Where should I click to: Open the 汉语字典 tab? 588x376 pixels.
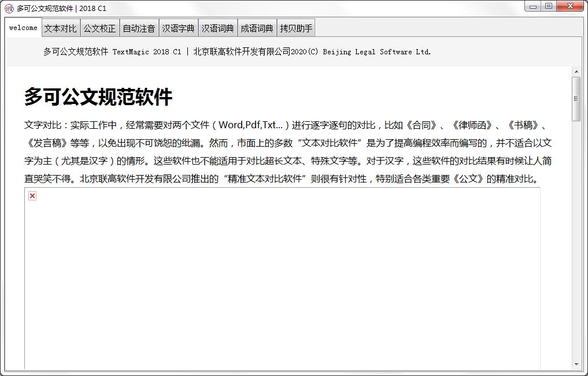(x=179, y=27)
